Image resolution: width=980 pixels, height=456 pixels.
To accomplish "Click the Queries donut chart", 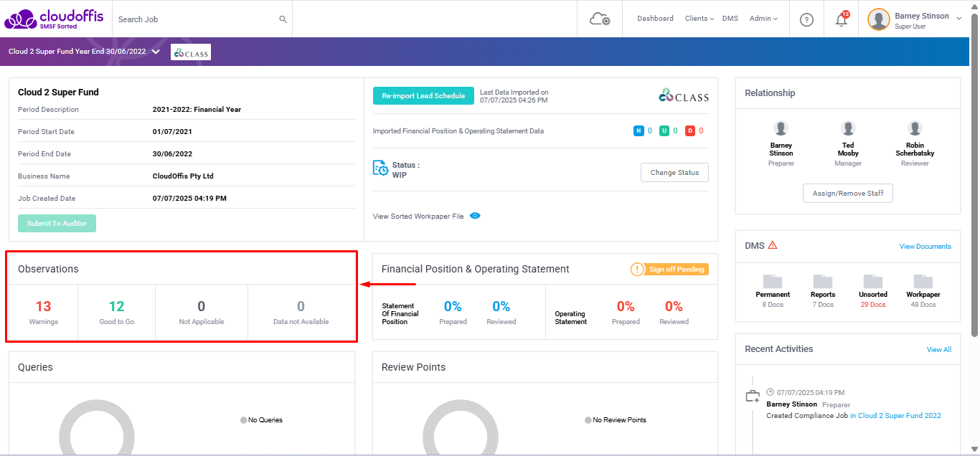I will click(97, 427).
